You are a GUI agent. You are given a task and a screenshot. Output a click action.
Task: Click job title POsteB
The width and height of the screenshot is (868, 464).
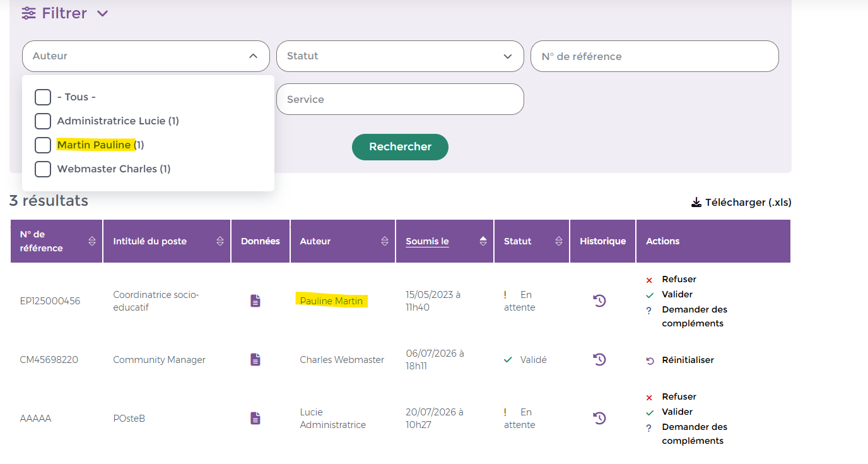129,419
